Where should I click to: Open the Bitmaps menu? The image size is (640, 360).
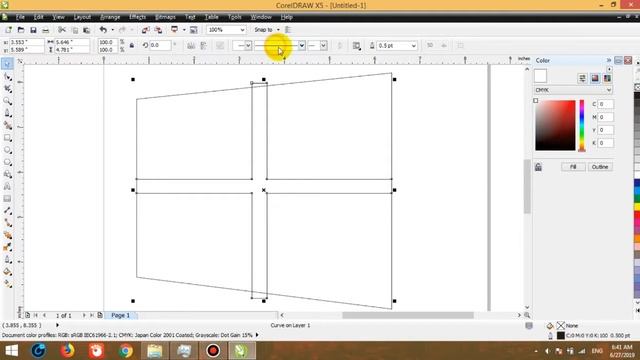click(165, 17)
